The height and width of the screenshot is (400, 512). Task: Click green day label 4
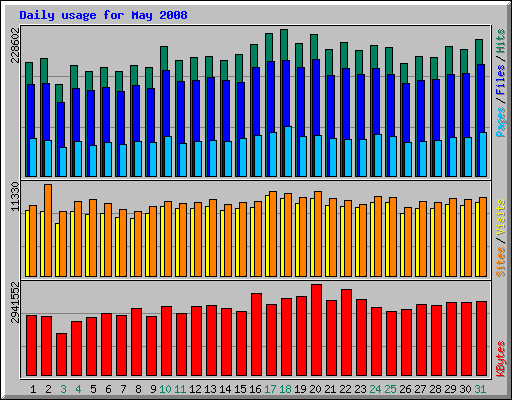pyautogui.click(x=78, y=389)
